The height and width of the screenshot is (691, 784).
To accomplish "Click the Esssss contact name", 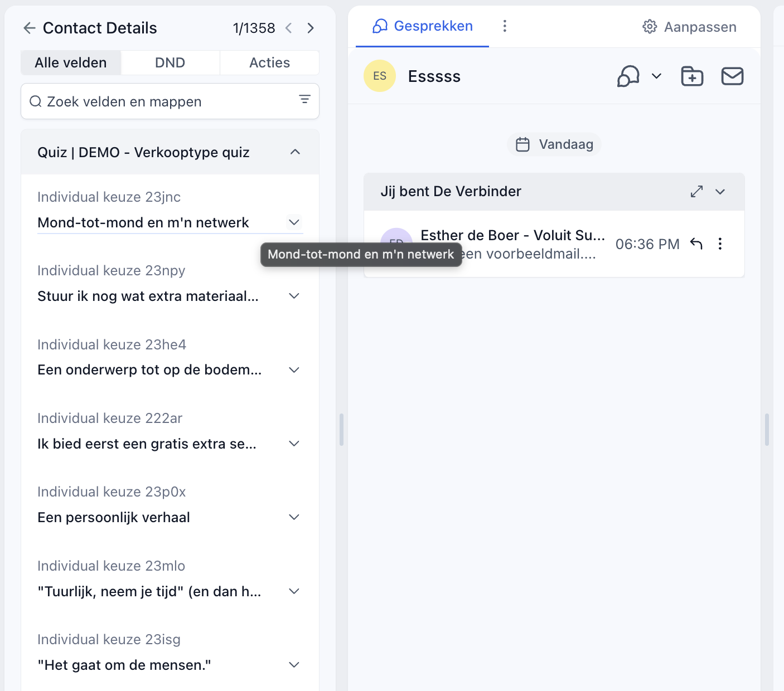I will pyautogui.click(x=434, y=76).
